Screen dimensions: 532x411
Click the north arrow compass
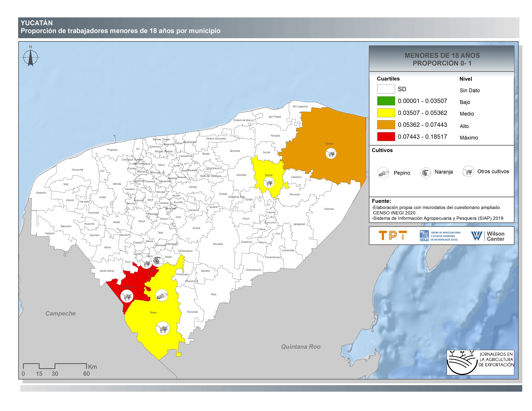30,57
